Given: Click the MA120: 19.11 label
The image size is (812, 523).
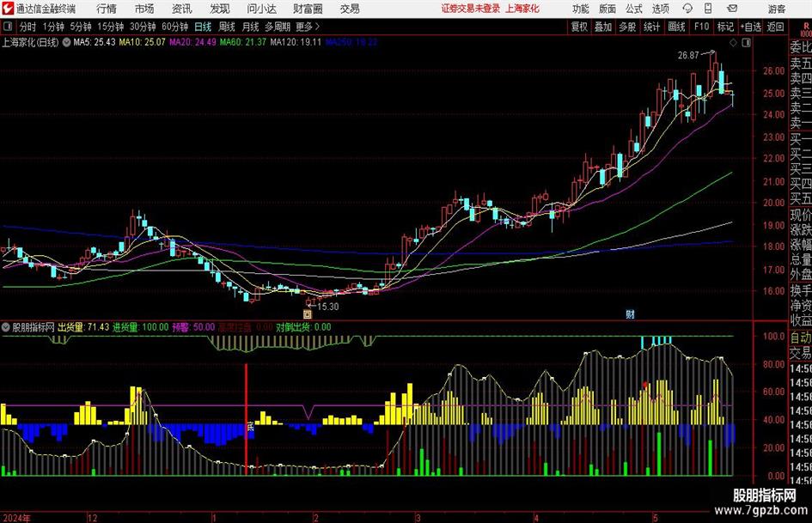Looking at the screenshot, I should [x=296, y=42].
